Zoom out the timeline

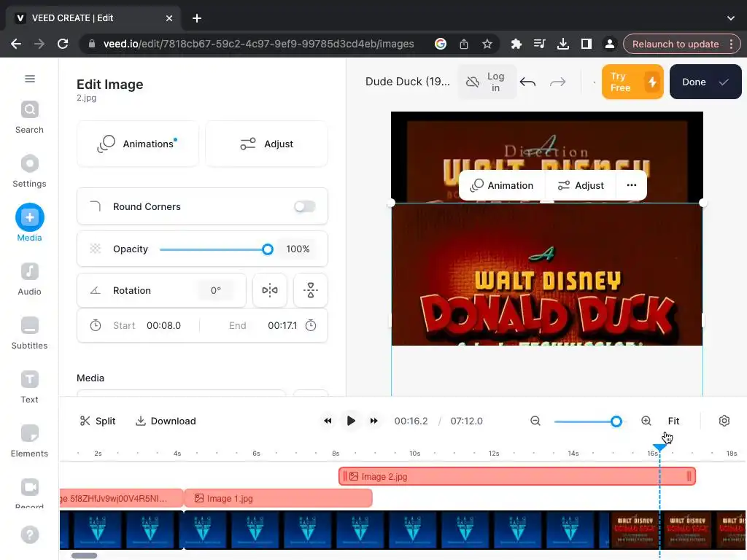tap(535, 421)
